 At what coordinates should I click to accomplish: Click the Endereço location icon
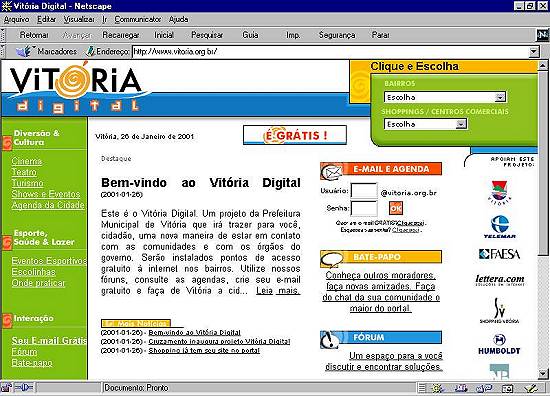(90, 52)
